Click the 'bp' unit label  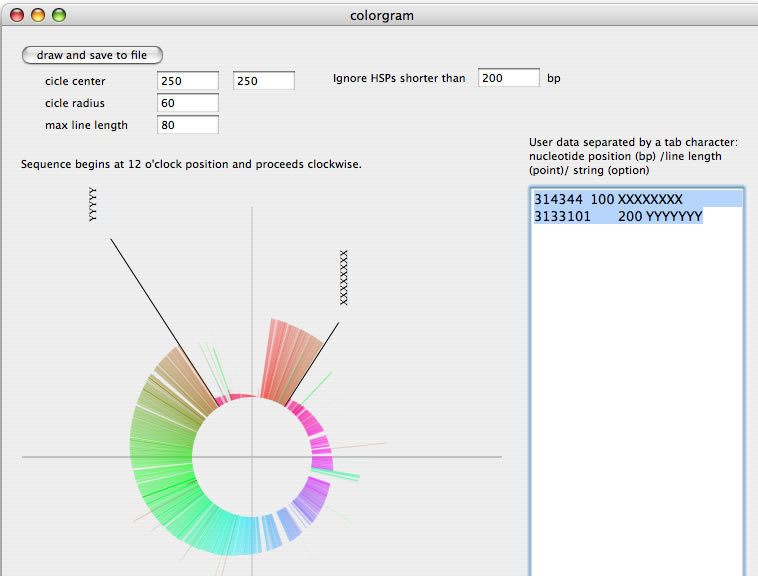(554, 78)
